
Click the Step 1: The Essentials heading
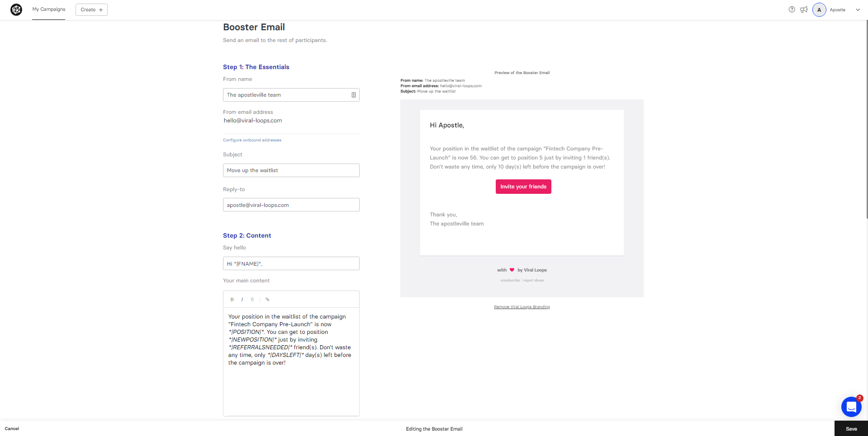(x=256, y=67)
